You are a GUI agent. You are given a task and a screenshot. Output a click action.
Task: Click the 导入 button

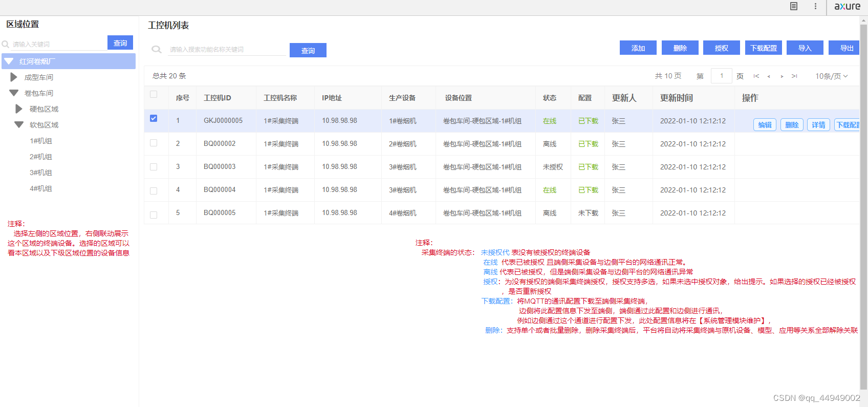click(805, 48)
